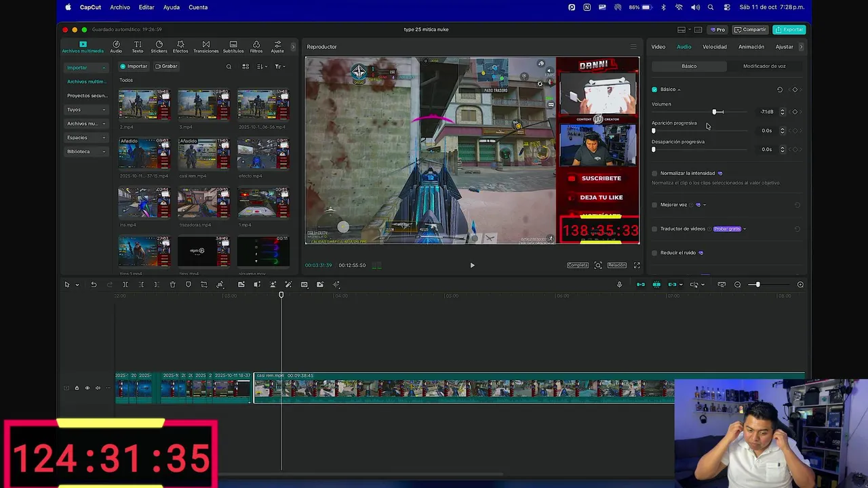Select Archivos multimedia top icon

(83, 47)
